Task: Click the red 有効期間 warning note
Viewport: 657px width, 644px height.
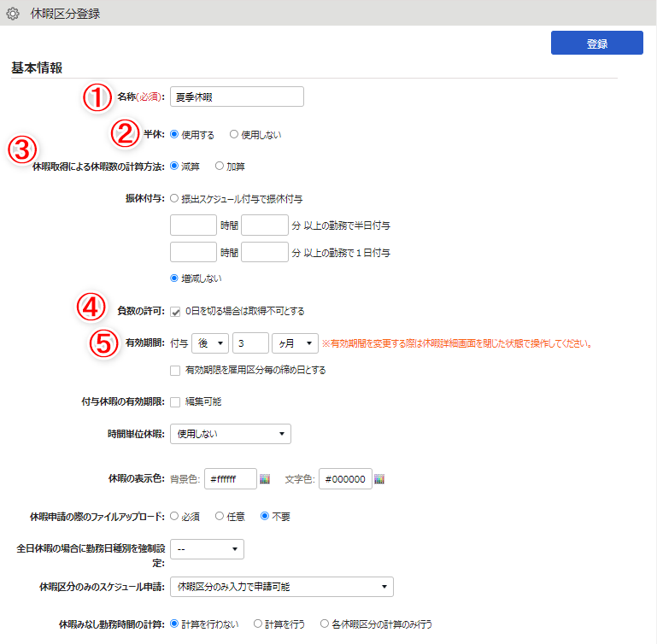Action: 457,344
